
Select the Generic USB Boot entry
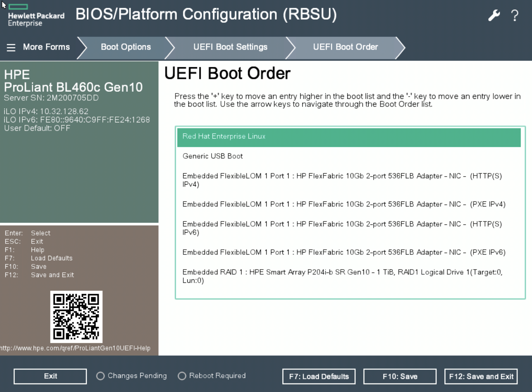coord(349,156)
